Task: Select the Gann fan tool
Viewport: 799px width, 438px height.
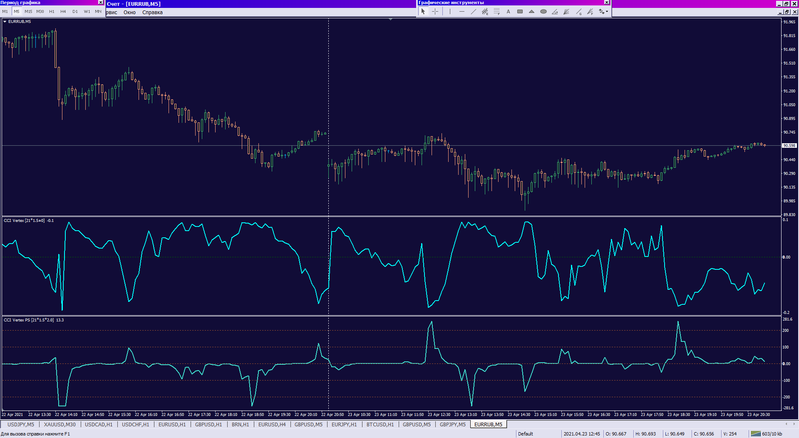Action: (x=566, y=11)
